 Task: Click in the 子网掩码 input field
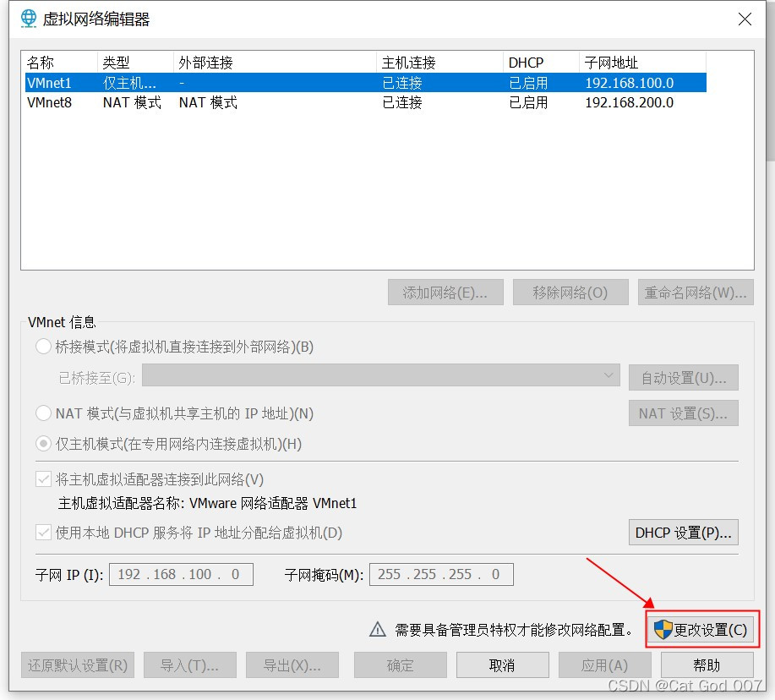coord(441,574)
